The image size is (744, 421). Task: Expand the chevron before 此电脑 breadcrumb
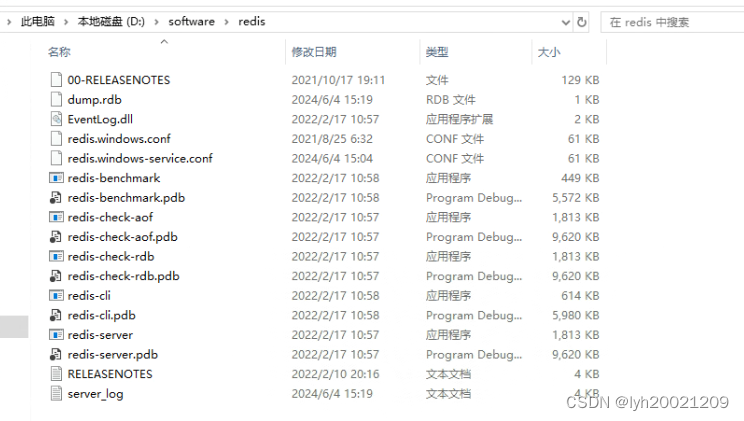click(x=9, y=22)
